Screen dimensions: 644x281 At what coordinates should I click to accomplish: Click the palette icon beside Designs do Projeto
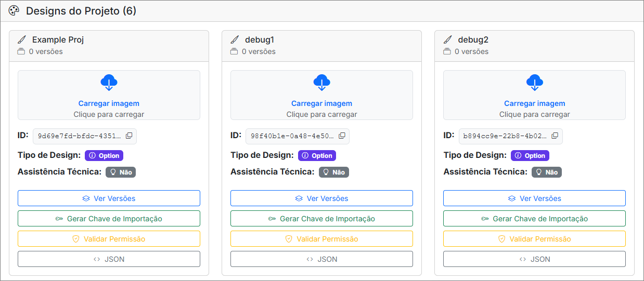click(14, 10)
